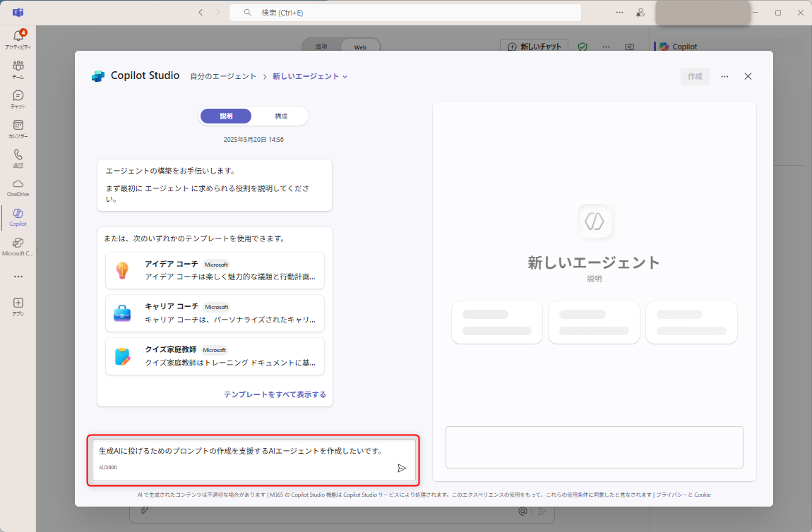Screen dimensions: 812x532
Task: Click the briefcase icon of キャリア コーチ
Action: [x=122, y=313]
